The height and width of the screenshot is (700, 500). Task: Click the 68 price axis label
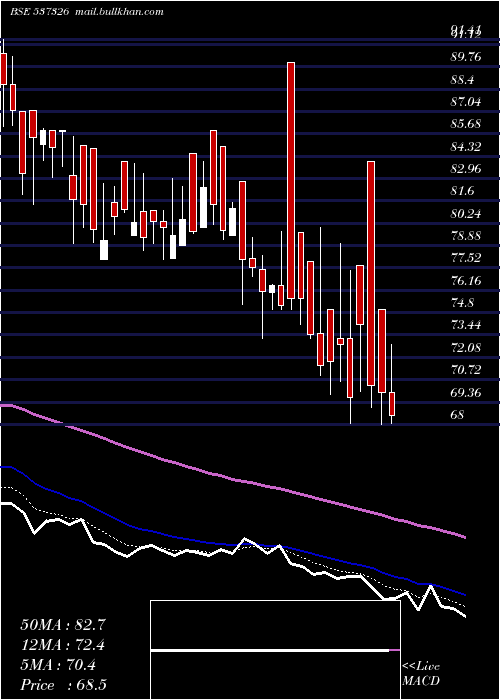click(x=458, y=415)
